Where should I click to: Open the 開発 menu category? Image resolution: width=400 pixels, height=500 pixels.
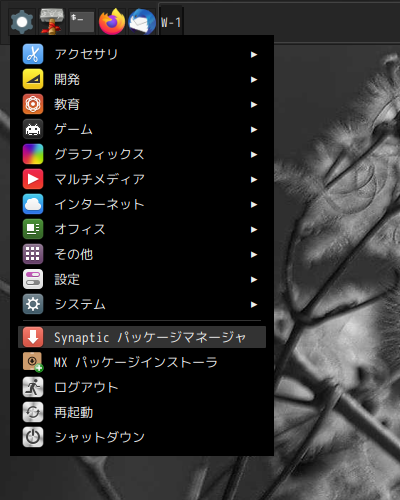[x=142, y=79]
